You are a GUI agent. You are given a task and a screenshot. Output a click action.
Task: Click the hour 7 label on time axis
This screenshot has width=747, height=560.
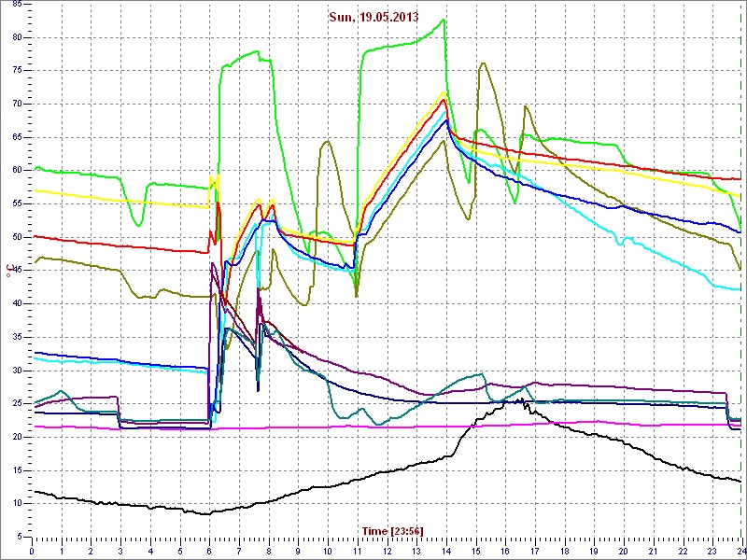click(239, 551)
